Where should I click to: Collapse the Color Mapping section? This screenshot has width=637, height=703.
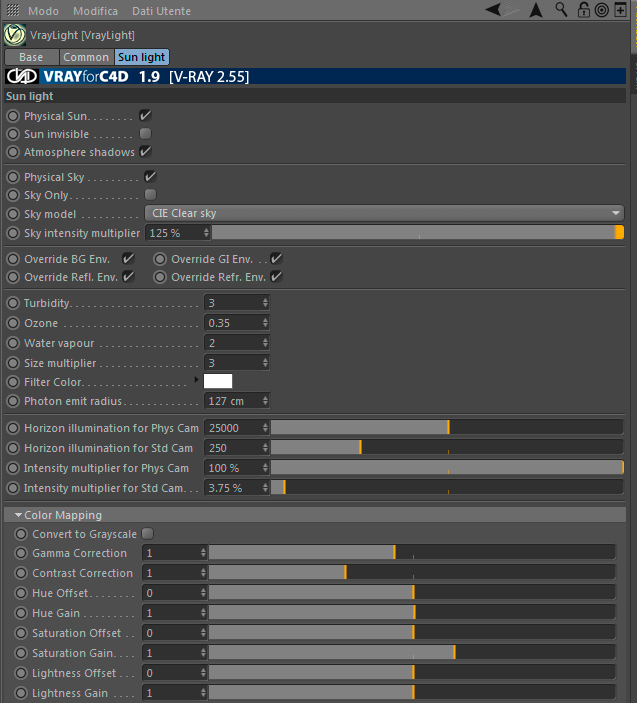point(18,515)
